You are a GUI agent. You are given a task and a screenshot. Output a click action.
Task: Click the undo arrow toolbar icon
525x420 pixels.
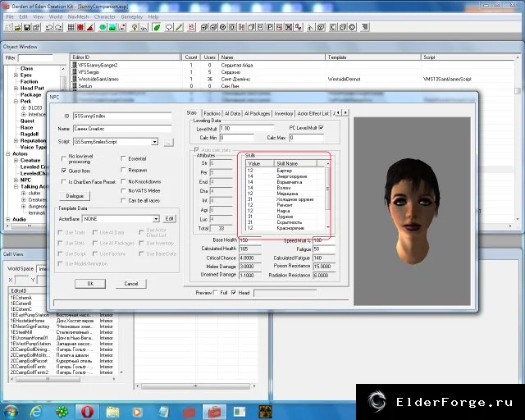point(49,27)
